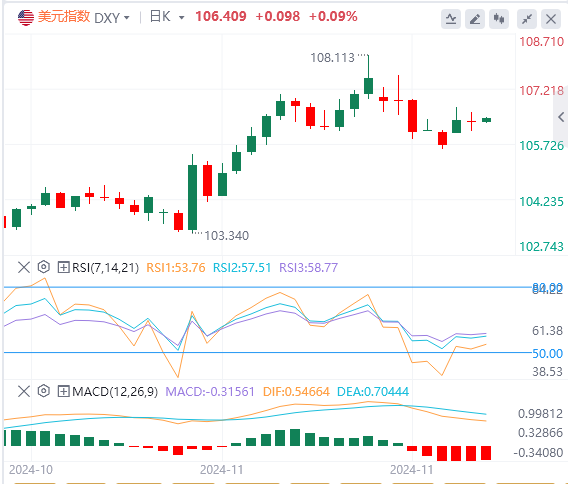The height and width of the screenshot is (484, 568).
Task: Select the drawing pencil tool
Action: tap(475, 19)
